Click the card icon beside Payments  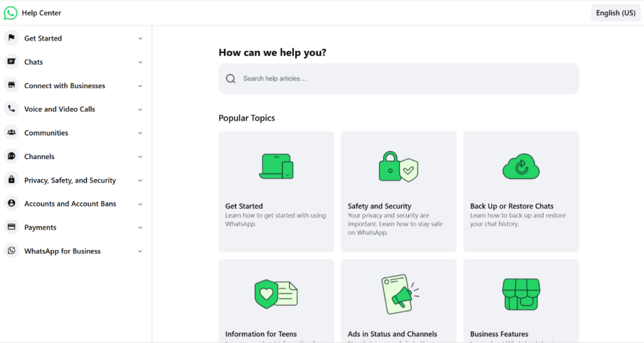11,227
